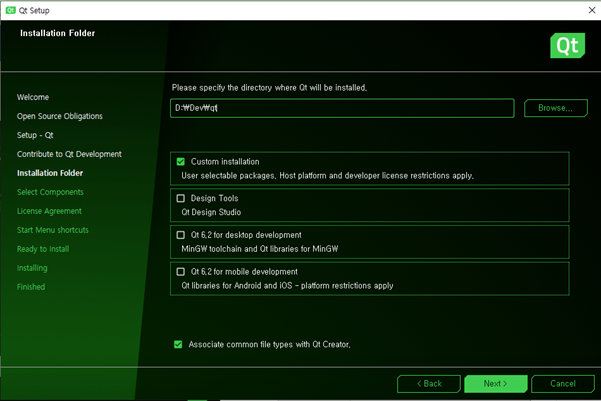Select the Open Source Obligations step

pyautogui.click(x=60, y=116)
